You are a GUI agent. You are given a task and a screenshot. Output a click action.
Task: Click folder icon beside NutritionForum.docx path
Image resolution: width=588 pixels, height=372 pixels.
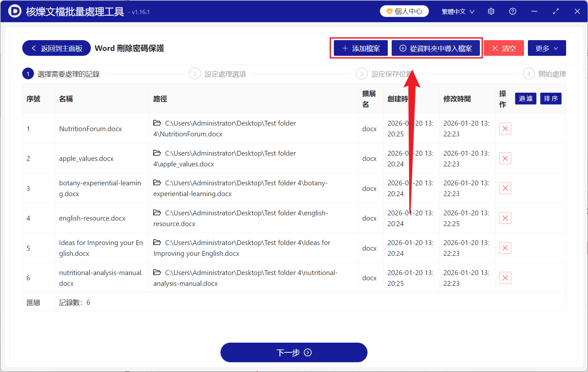pos(157,123)
